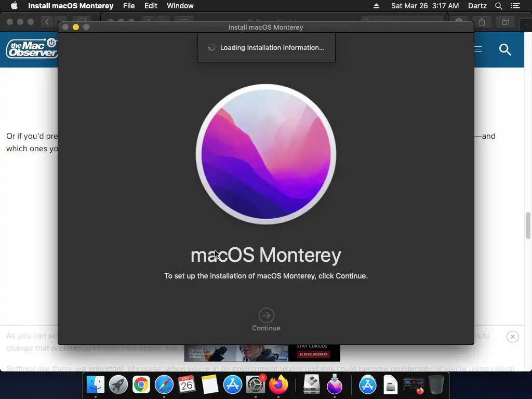532x399 pixels.
Task: Click the macOS Monterey round logo
Action: 266,154
